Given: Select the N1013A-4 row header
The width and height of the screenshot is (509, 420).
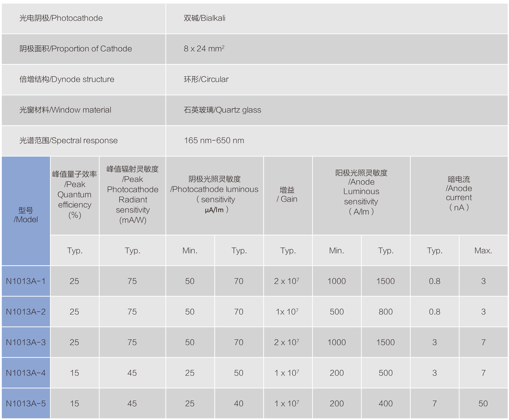Looking at the screenshot, I should (x=26, y=373).
